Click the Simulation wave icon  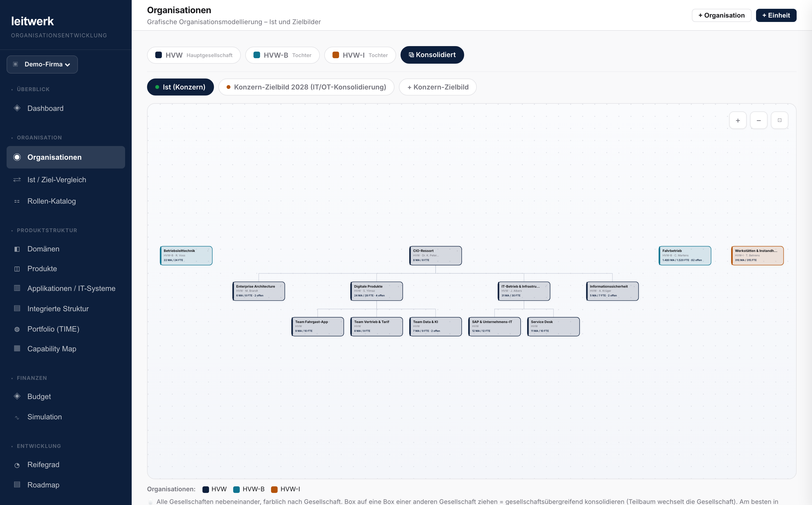(17, 417)
